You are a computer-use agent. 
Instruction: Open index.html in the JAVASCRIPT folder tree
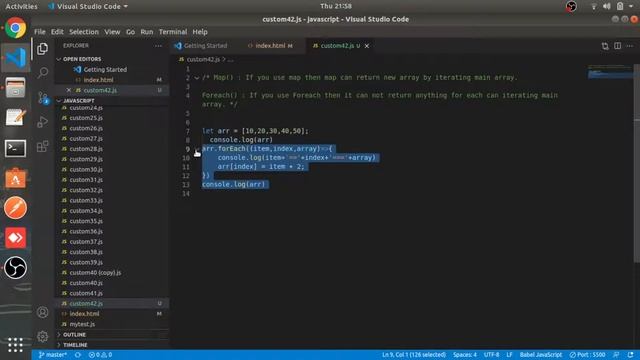pyautogui.click(x=84, y=314)
